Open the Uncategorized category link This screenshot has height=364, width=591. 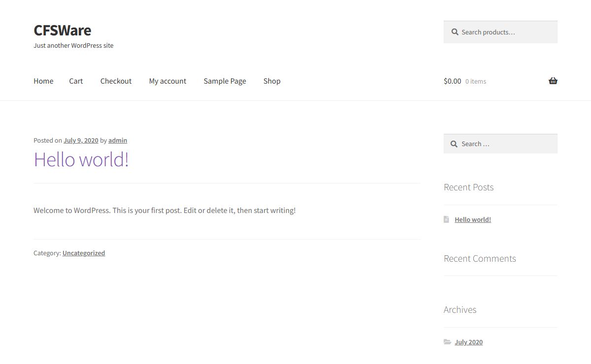pos(84,253)
